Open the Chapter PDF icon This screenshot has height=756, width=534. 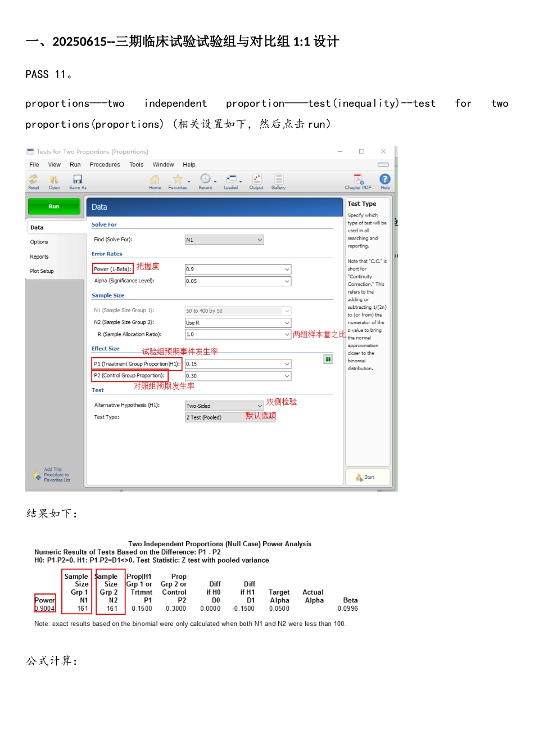[358, 182]
